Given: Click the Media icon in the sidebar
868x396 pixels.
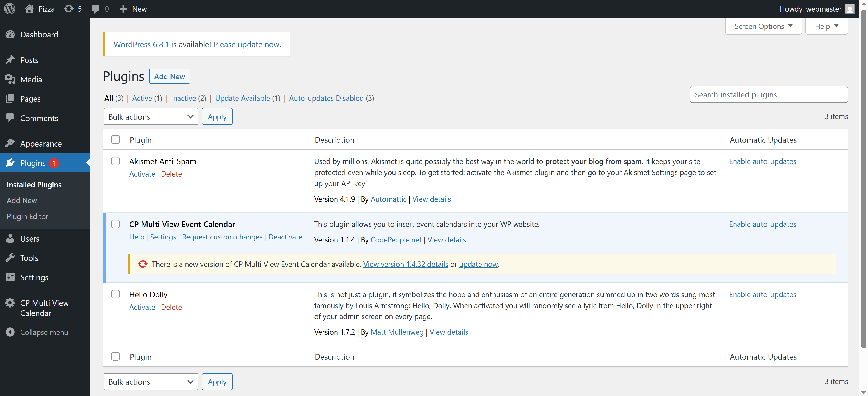Looking at the screenshot, I should (x=10, y=79).
